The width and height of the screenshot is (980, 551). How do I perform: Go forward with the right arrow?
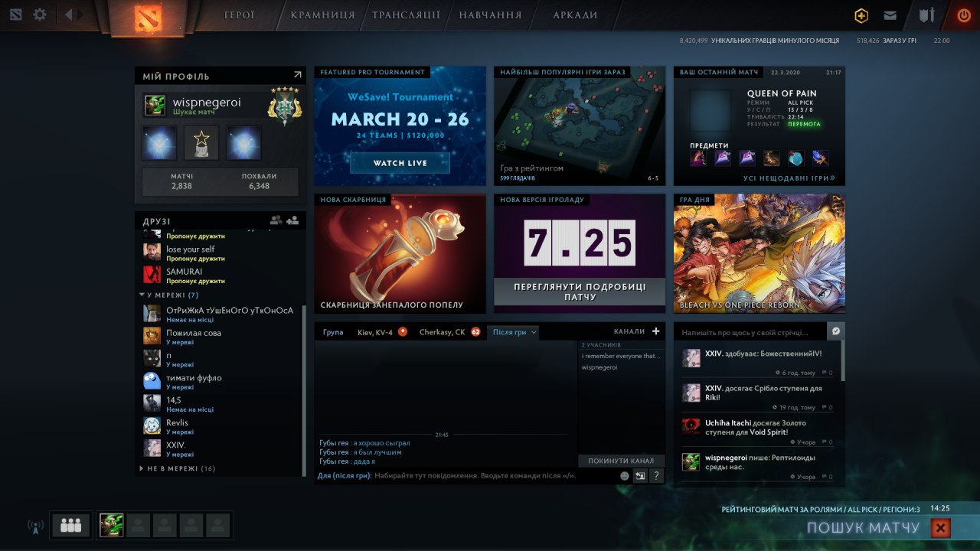(80, 15)
